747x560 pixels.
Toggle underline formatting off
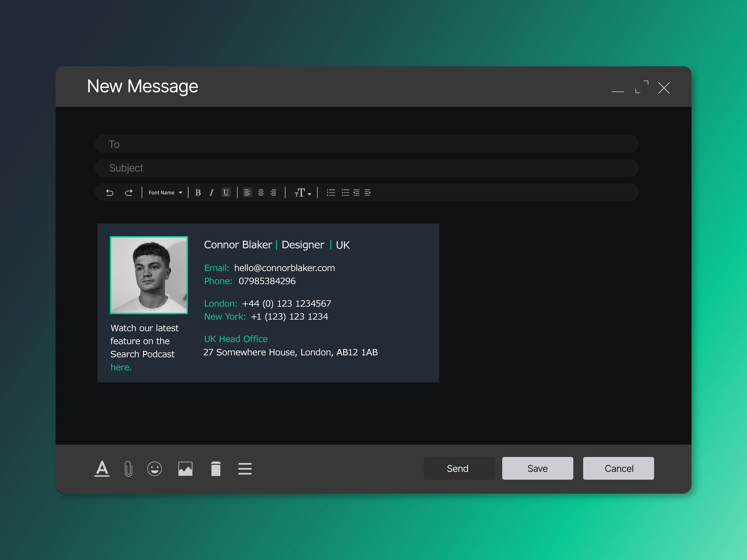click(226, 192)
